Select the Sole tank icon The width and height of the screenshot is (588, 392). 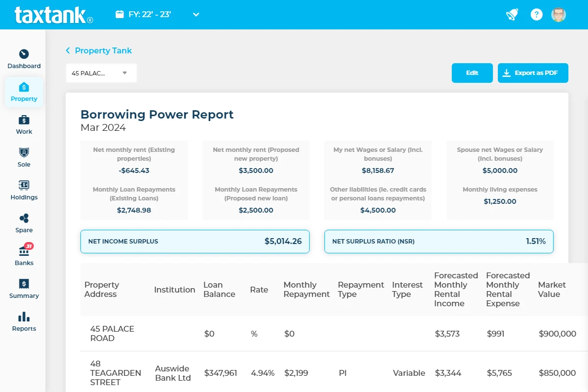(24, 157)
